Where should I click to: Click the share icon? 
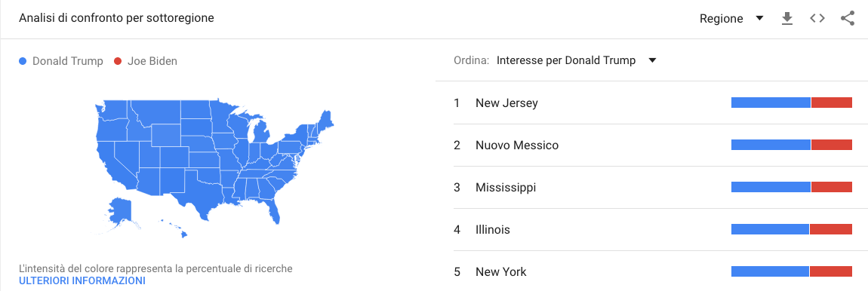848,18
